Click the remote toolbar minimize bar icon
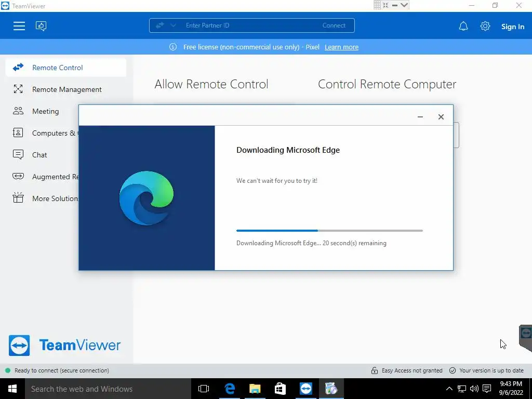The height and width of the screenshot is (399, 532). [395, 5]
